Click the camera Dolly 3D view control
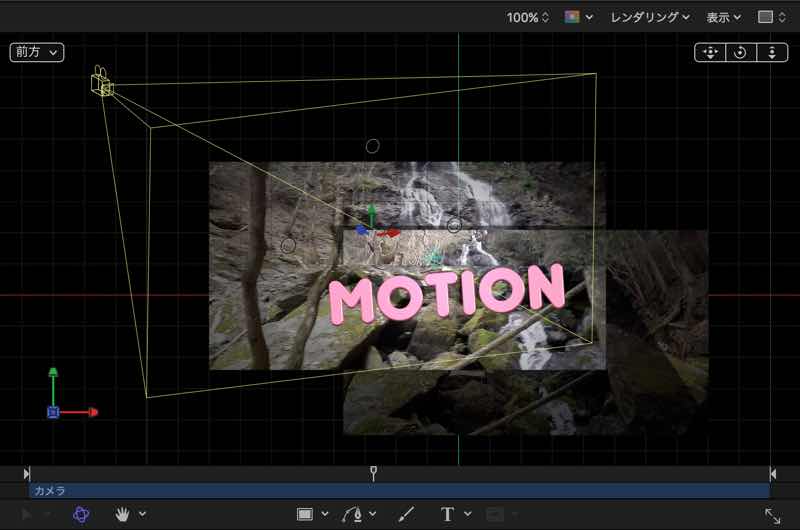 click(771, 53)
